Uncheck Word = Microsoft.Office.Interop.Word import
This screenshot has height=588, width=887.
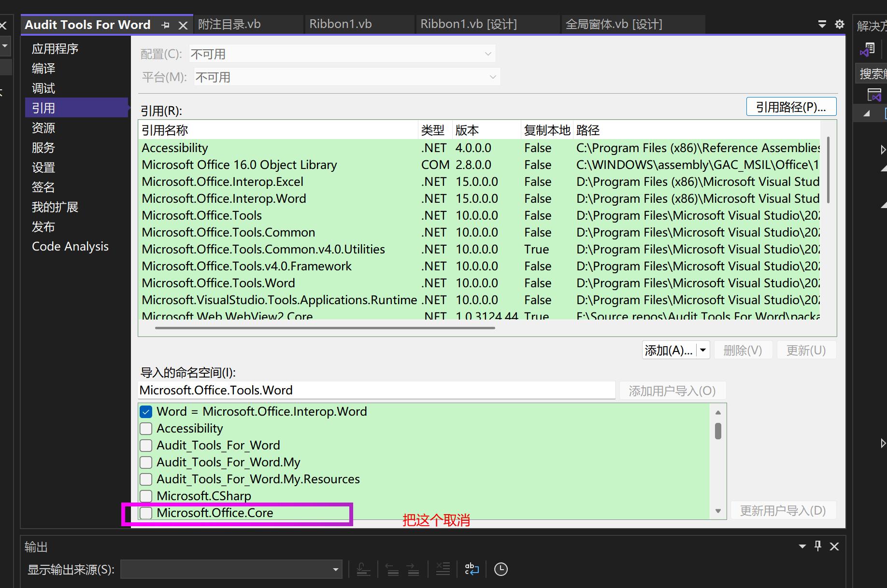146,412
